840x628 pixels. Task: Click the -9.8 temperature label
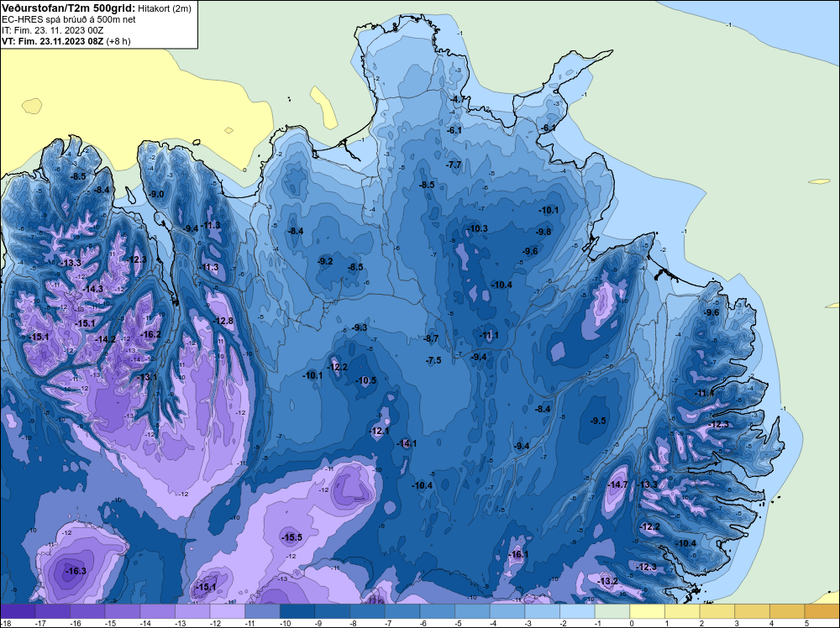point(543,232)
